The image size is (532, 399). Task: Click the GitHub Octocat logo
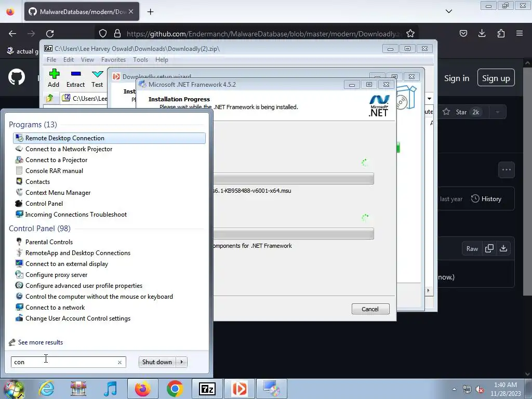tap(17, 77)
